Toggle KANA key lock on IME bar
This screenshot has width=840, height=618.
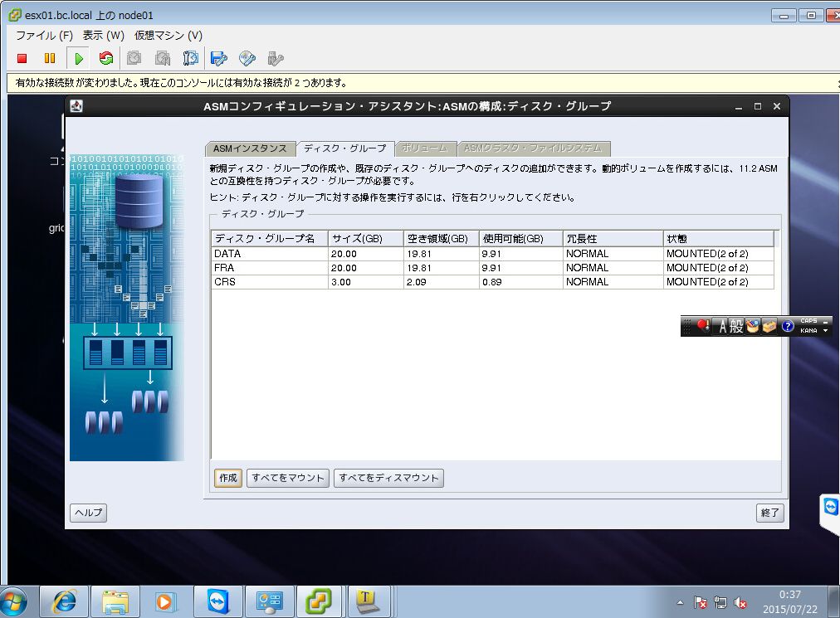pos(808,331)
